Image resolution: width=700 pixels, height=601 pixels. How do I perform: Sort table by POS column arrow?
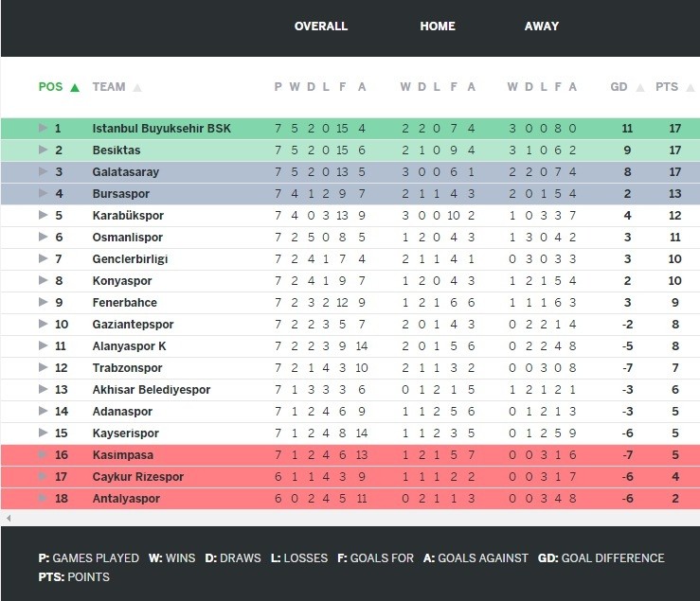click(75, 87)
